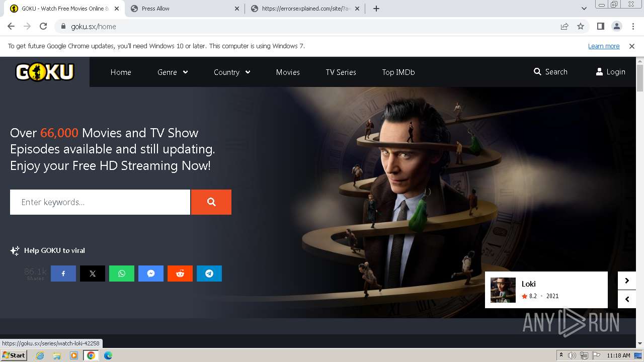The height and width of the screenshot is (362, 644).
Task: Go back in browser history
Action: pos(11,26)
